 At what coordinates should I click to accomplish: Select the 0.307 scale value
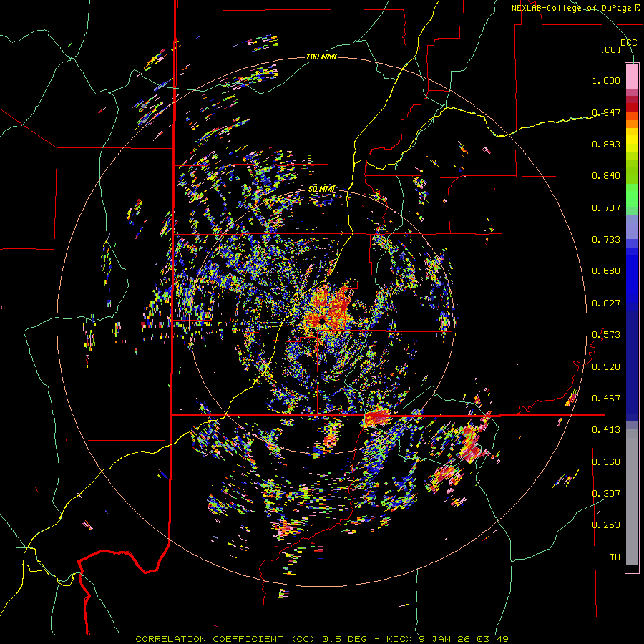pyautogui.click(x=606, y=494)
